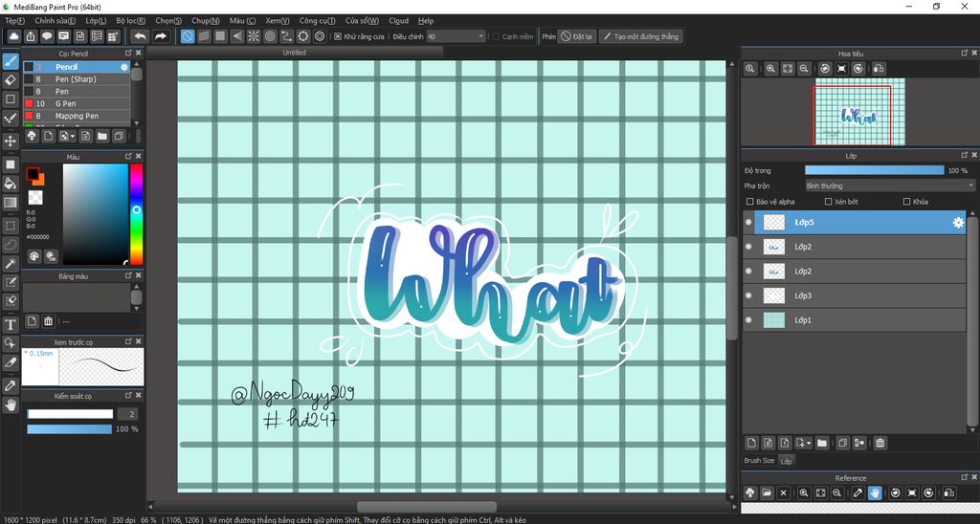
Task: Open the Chỉnh sửa(E) menu
Action: 55,21
